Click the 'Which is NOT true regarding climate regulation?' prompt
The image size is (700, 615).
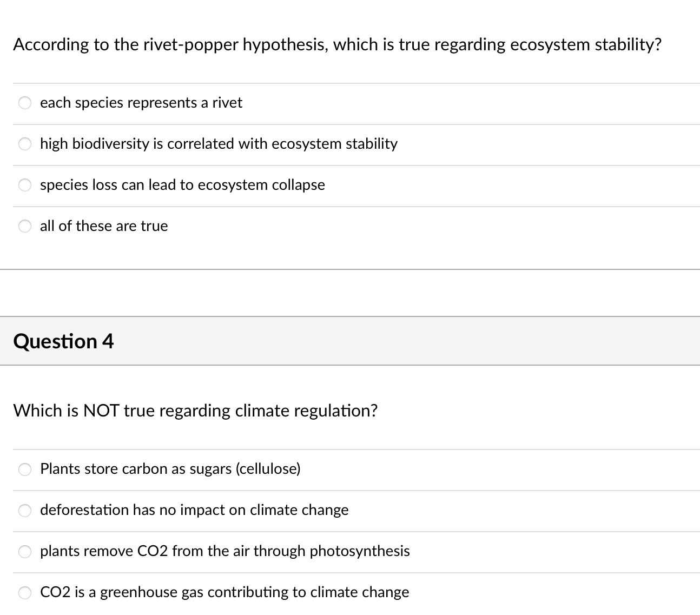[x=195, y=411]
